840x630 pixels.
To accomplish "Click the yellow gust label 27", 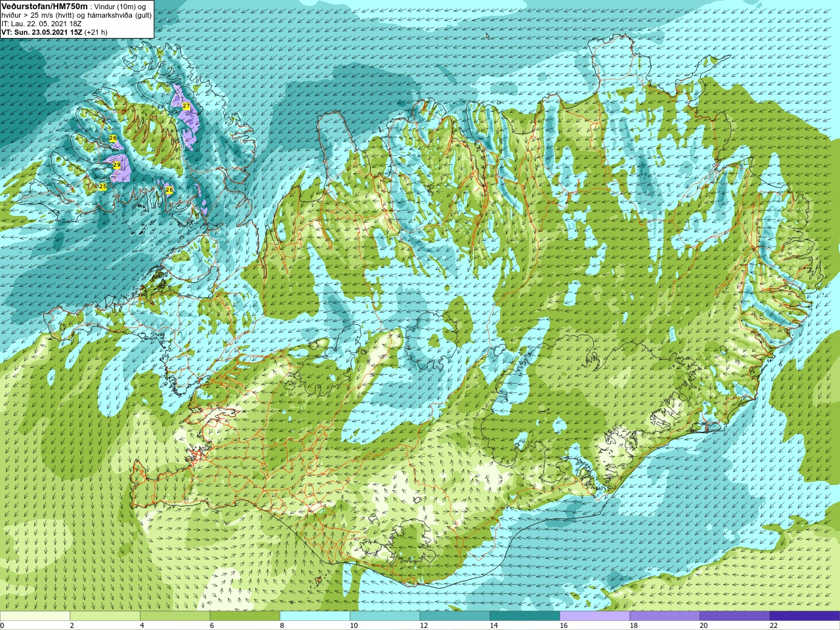I will click(x=186, y=106).
